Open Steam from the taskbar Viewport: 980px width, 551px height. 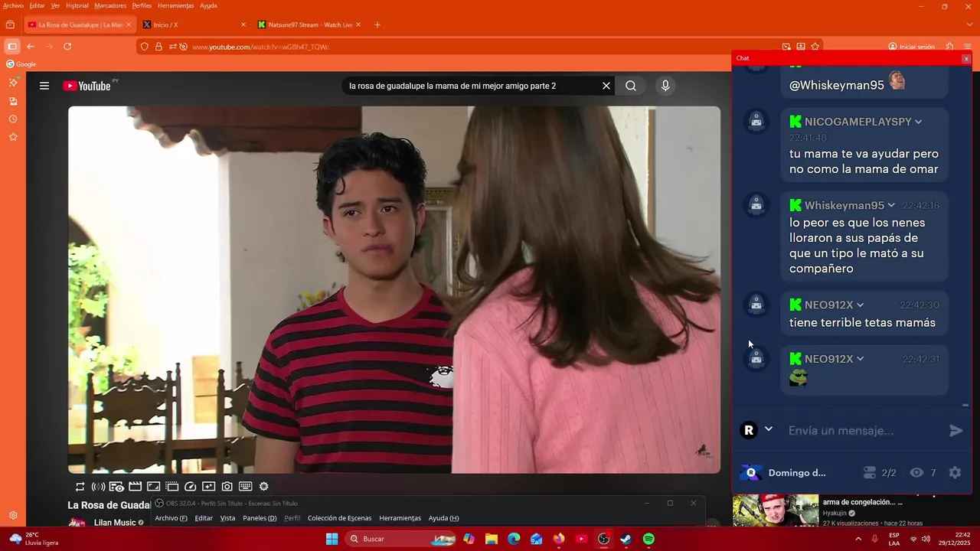[x=626, y=539]
